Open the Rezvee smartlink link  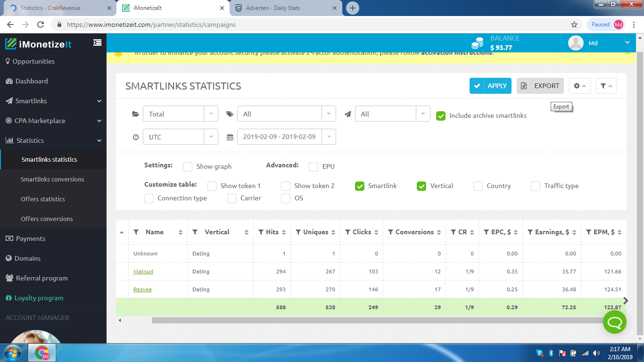click(142, 289)
